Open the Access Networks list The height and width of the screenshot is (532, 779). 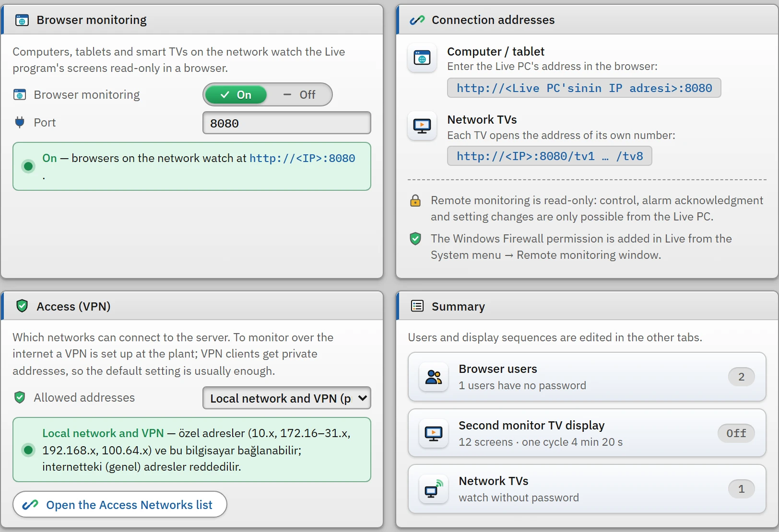(x=120, y=505)
